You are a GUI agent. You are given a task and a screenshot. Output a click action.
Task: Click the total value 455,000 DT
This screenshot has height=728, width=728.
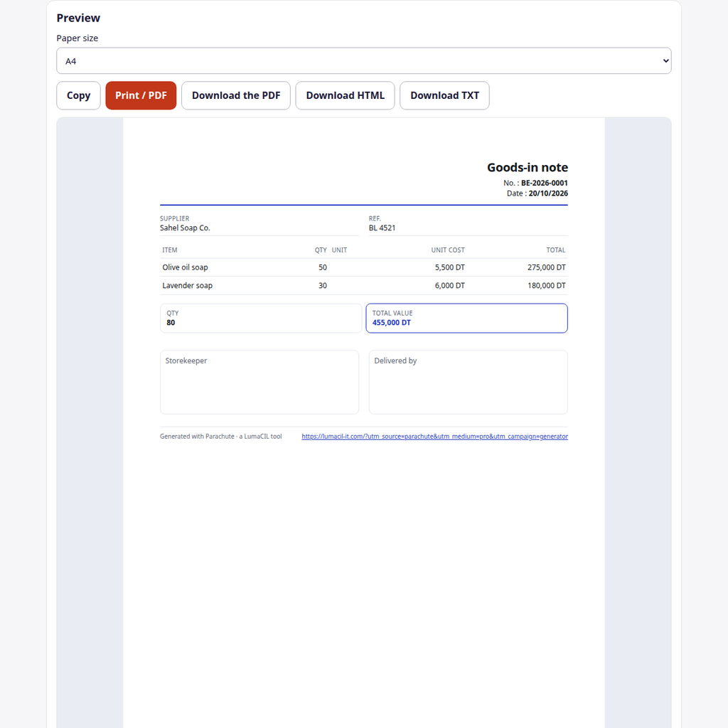[x=392, y=323]
